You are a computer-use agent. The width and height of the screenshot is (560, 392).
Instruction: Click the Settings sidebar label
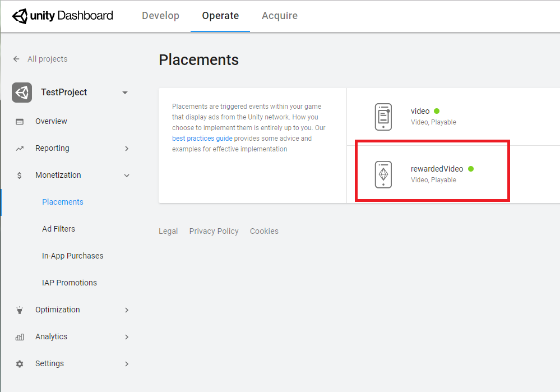(49, 363)
